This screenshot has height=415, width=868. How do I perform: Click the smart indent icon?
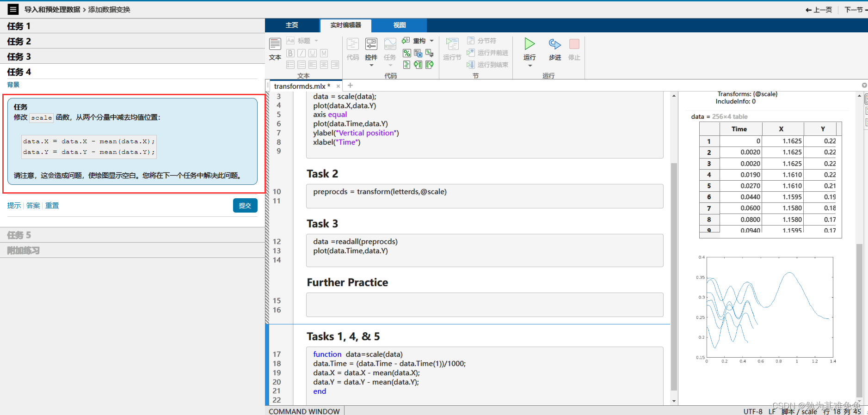(x=406, y=65)
